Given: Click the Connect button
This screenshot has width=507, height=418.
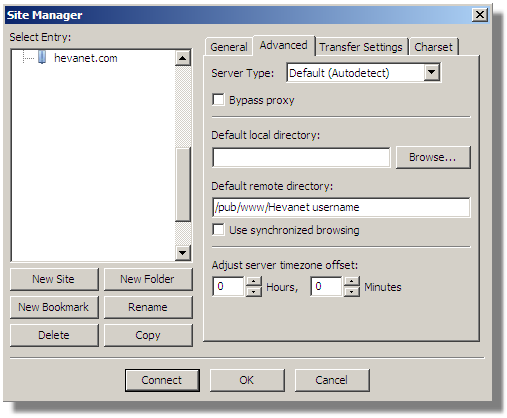Looking at the screenshot, I should (162, 380).
